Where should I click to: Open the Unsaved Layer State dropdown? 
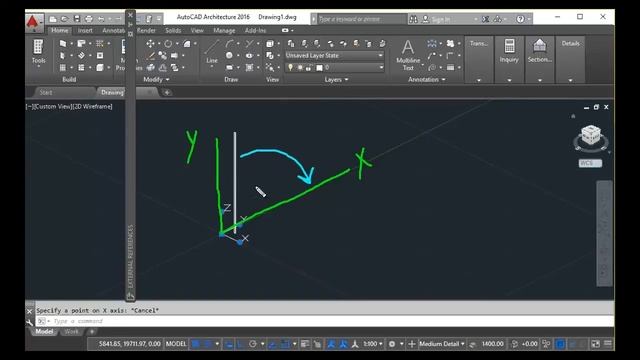tap(334, 56)
